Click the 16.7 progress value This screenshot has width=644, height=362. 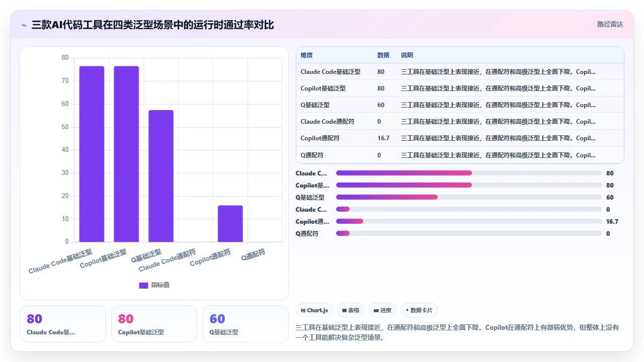point(612,221)
